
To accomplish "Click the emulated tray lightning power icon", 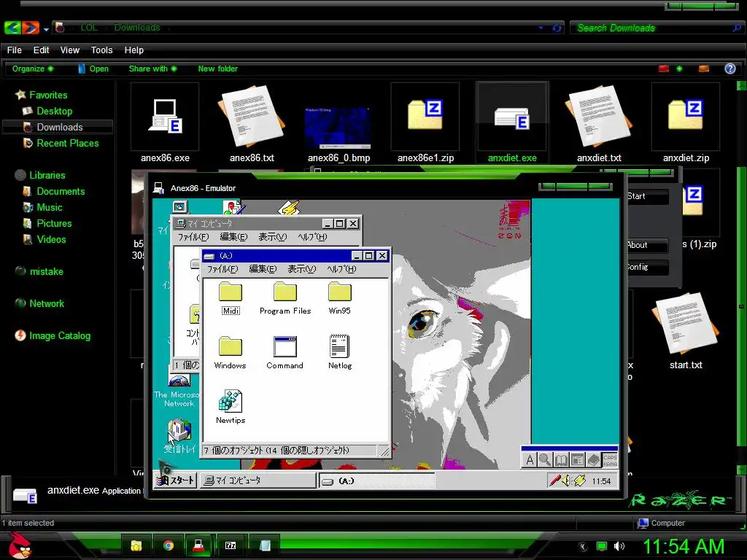I will tap(578, 481).
